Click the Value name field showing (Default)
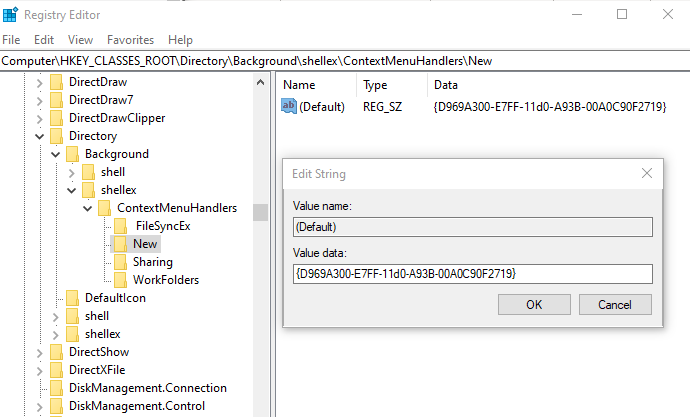Viewport: 690px width, 417px height. click(x=473, y=227)
